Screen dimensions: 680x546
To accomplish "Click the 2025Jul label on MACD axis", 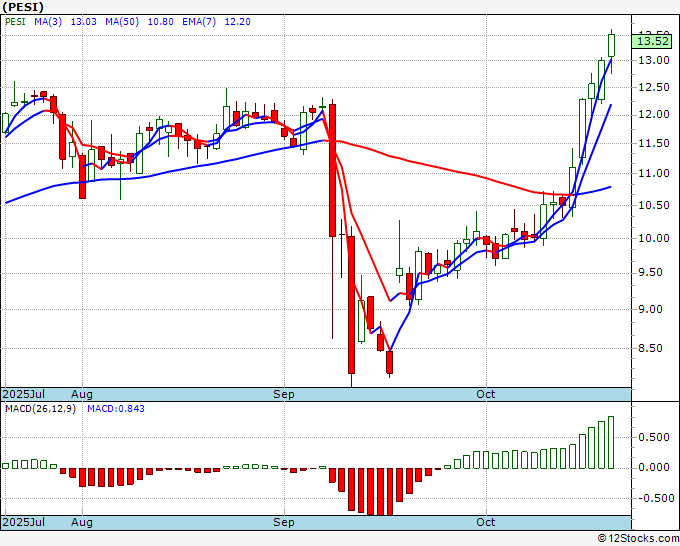I will (24, 522).
